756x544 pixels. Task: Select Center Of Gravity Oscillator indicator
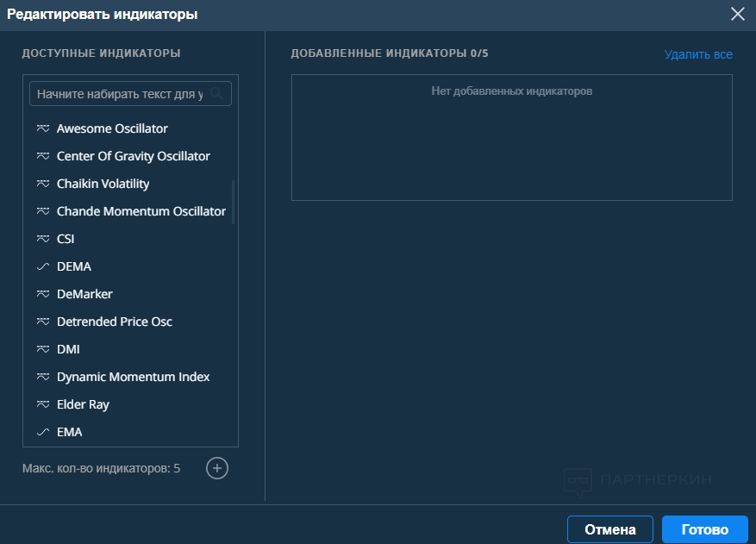point(133,156)
